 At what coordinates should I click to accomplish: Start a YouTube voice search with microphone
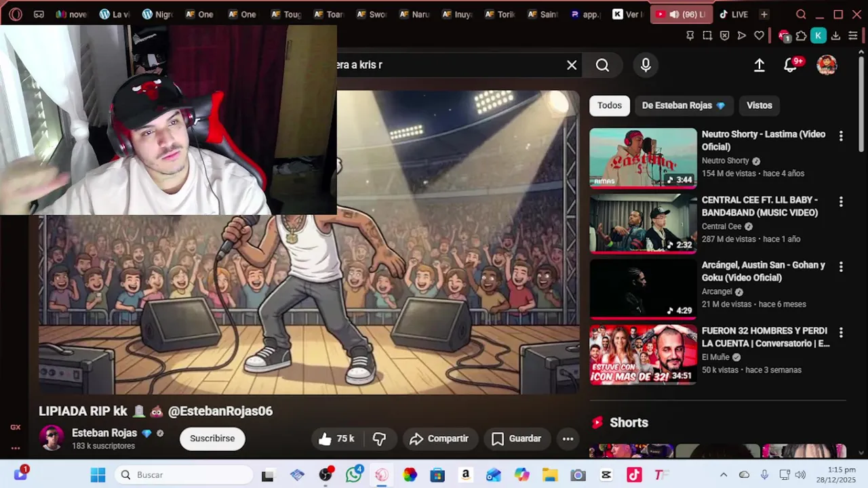pyautogui.click(x=646, y=65)
